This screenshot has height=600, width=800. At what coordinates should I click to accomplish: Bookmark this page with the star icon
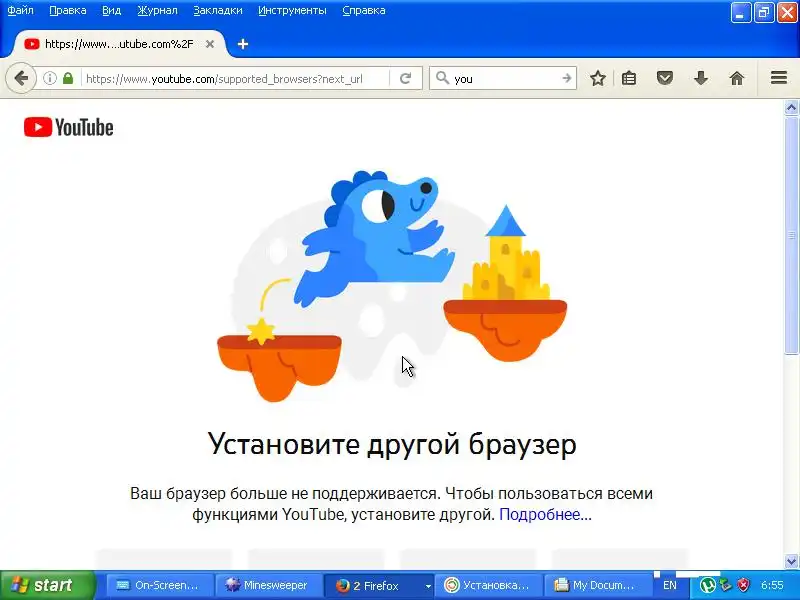[597, 78]
